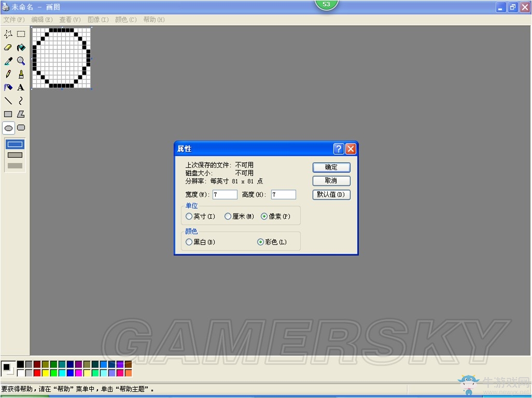Click the foreground/background color indicator box
Viewport: 532px width, 398px height.
(8, 368)
